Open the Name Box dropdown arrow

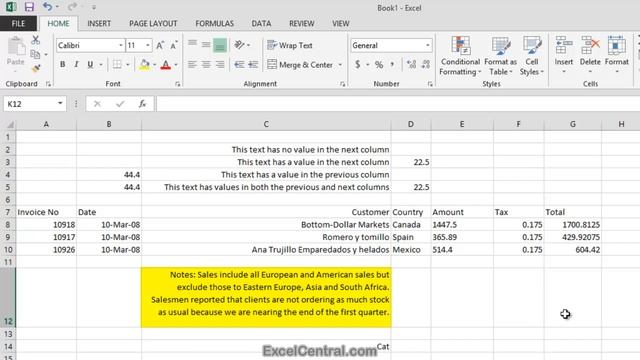60,104
